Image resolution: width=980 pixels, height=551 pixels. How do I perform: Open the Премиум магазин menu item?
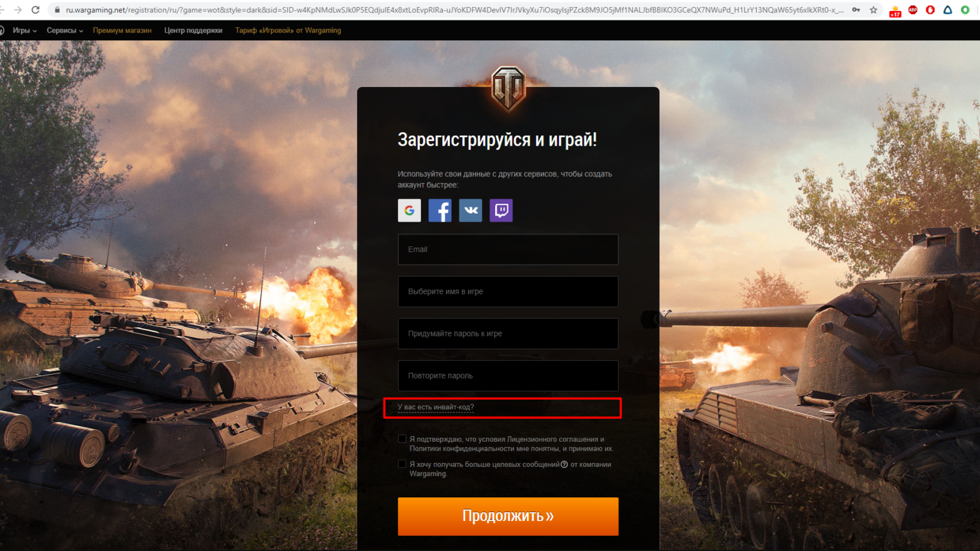(x=122, y=30)
